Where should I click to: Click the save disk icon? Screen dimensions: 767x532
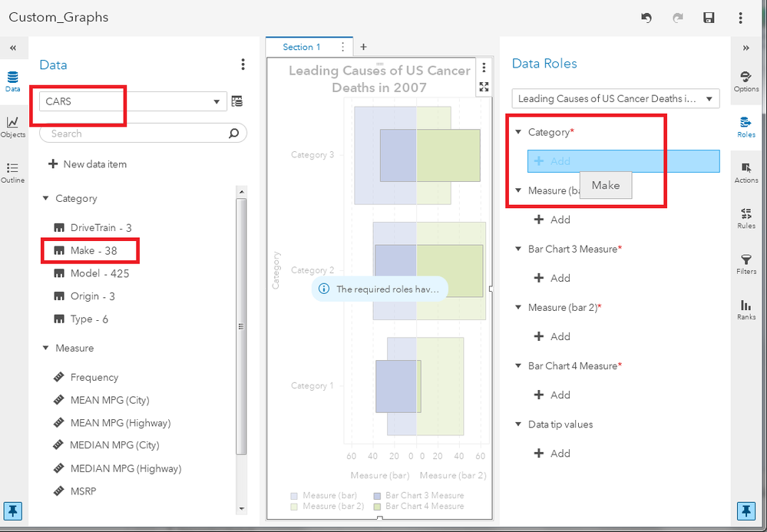tap(709, 18)
